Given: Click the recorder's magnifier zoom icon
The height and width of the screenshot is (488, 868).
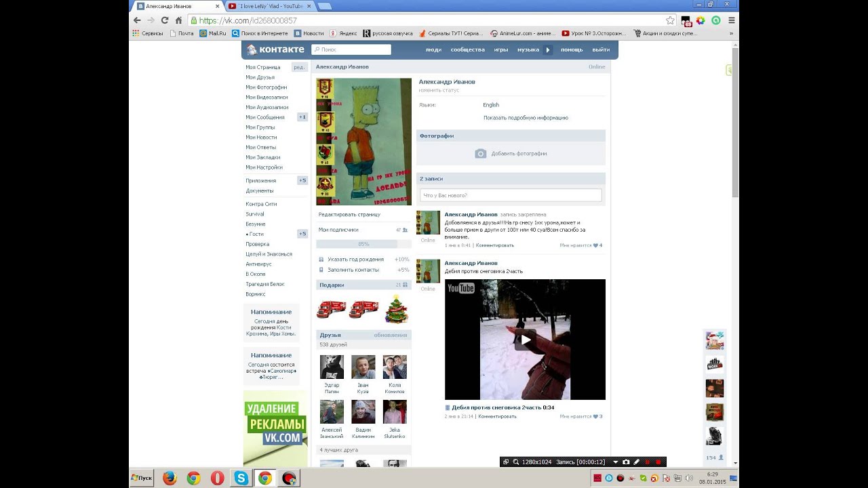Looking at the screenshot, I should (x=515, y=462).
